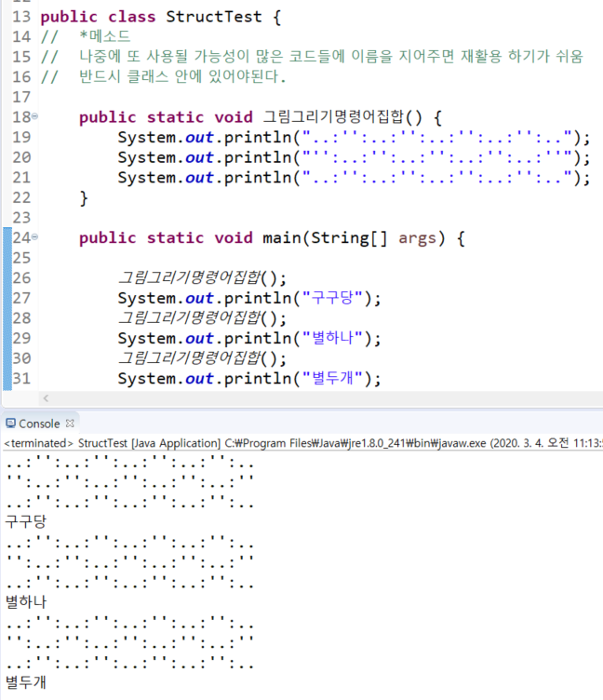The width and height of the screenshot is (603, 700).
Task: Click the left arrow of editor horizontal scrollbar
Action: coord(46,397)
